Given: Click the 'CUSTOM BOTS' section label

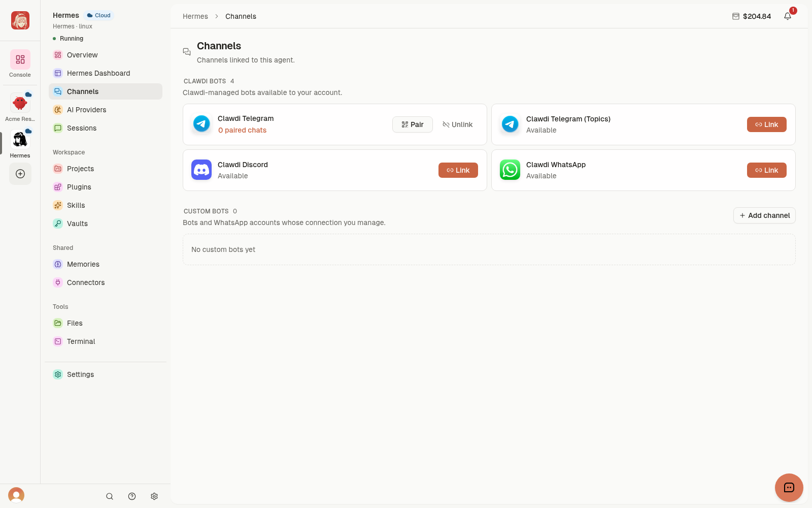Looking at the screenshot, I should (x=206, y=211).
